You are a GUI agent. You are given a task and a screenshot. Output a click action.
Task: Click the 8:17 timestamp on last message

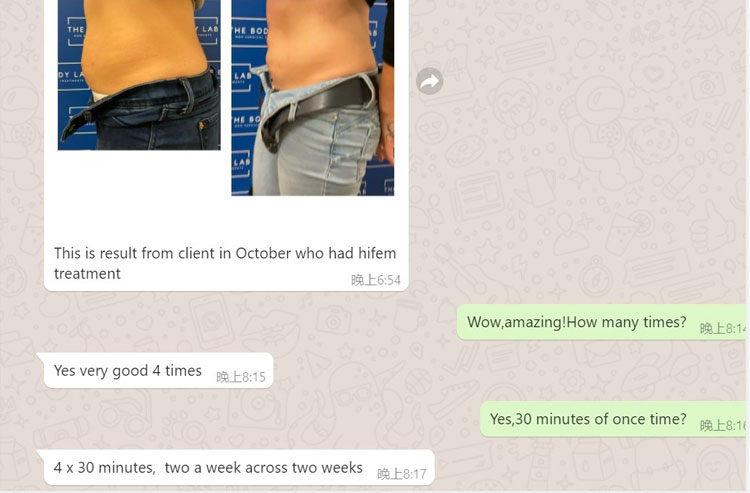click(401, 474)
